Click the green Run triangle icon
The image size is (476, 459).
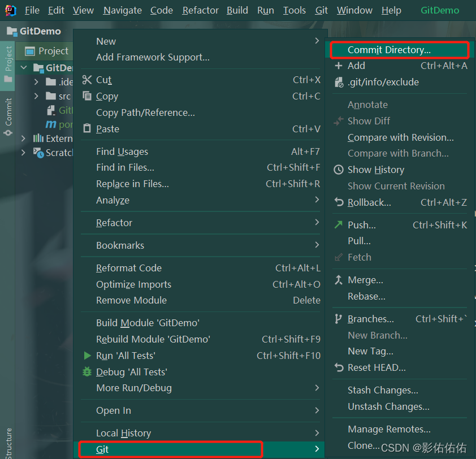coord(88,356)
